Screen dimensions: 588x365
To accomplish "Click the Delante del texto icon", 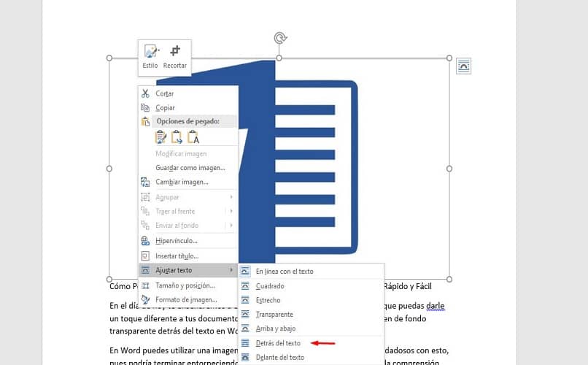I will (245, 357).
